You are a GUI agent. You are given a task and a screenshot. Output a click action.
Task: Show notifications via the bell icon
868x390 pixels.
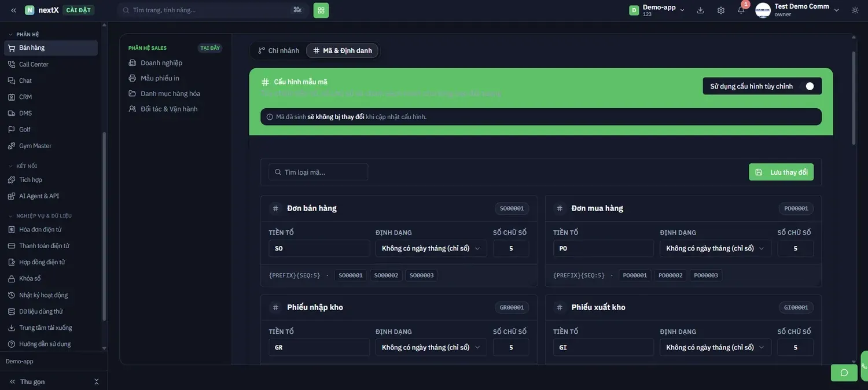click(x=741, y=10)
